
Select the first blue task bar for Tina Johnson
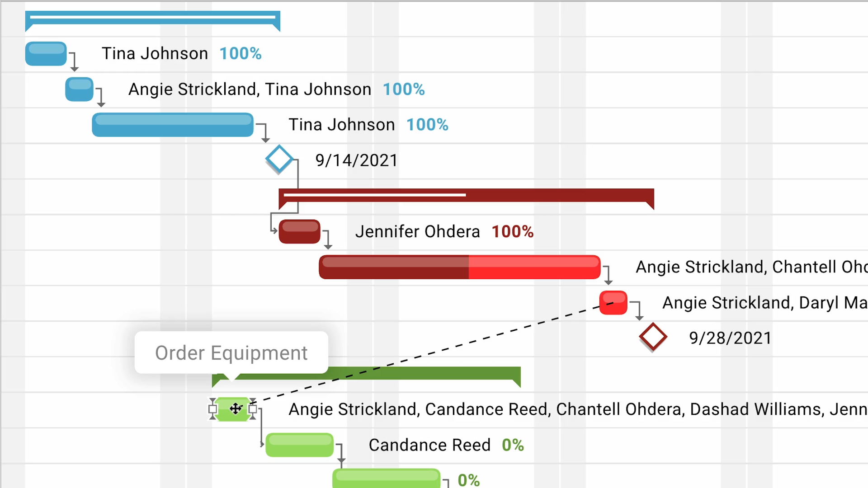(46, 54)
